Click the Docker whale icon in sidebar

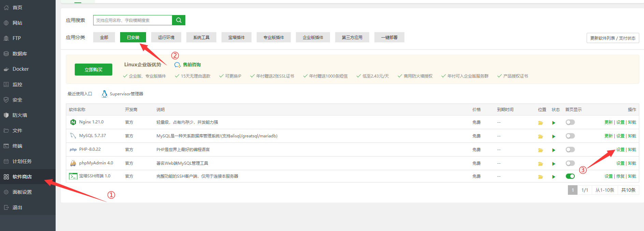coord(6,69)
